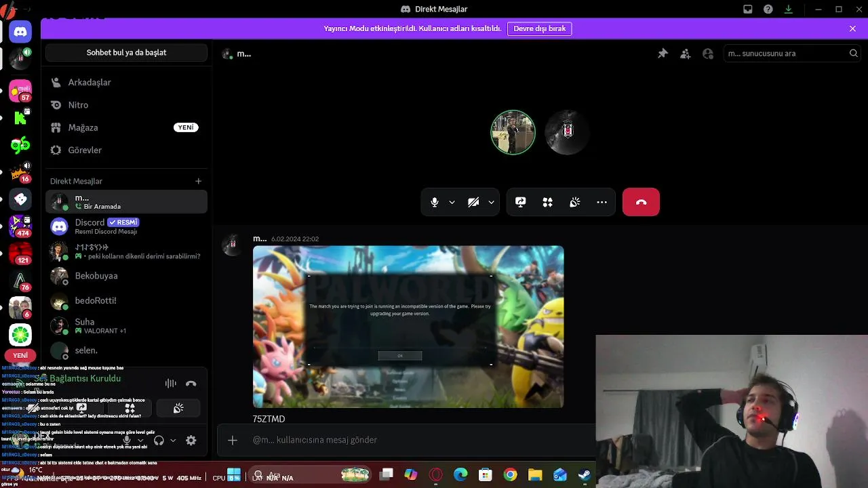Viewport: 868px width, 488px height.
Task: Toggle noise suppression in voice panel
Action: [x=171, y=384]
